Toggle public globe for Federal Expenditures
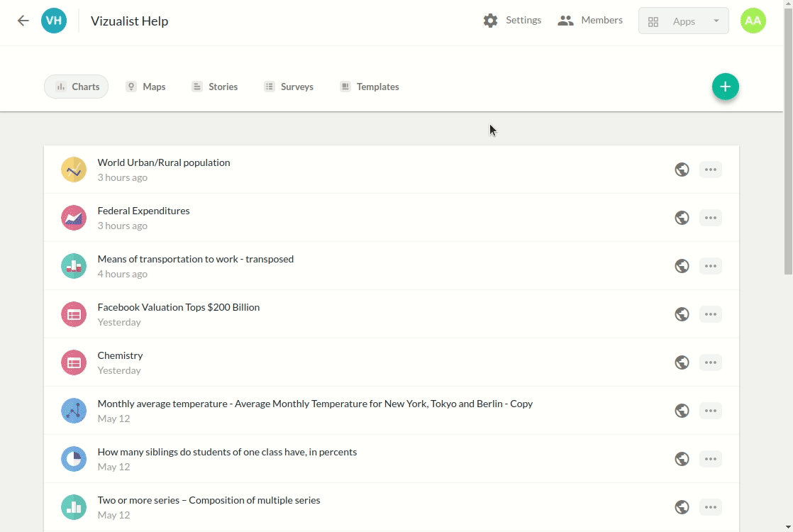This screenshot has width=793, height=532. [x=682, y=218]
